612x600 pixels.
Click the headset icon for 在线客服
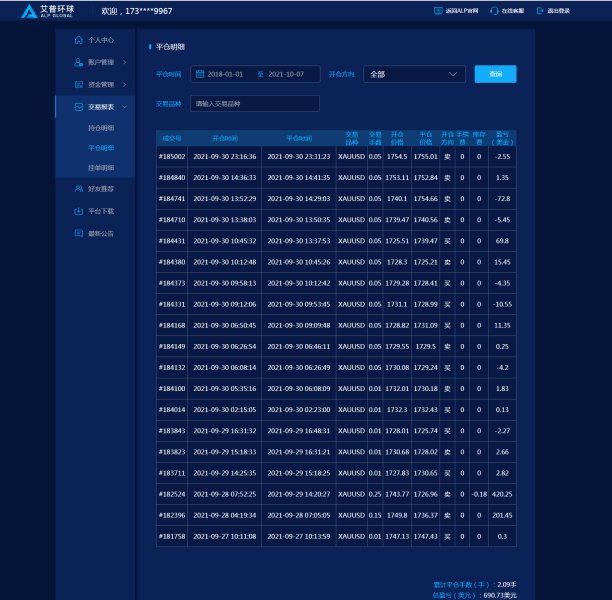[494, 11]
